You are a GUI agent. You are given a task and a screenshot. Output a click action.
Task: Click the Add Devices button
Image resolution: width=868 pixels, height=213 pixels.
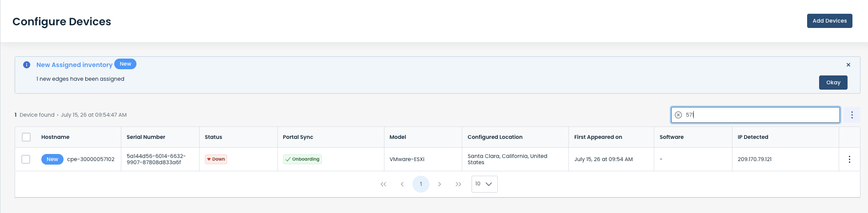(x=829, y=21)
